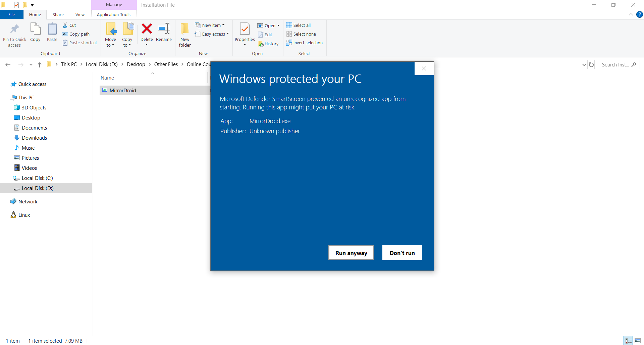
Task: Click the Cut scissors command
Action: tap(69, 25)
